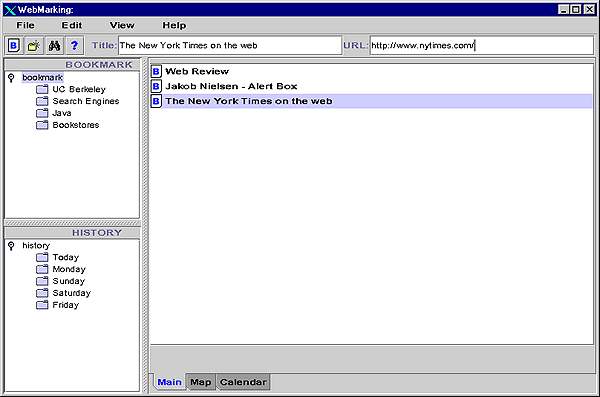This screenshot has height=397, width=600.
Task: Click the hatched divider between Bookmark and History
Action: click(72, 223)
